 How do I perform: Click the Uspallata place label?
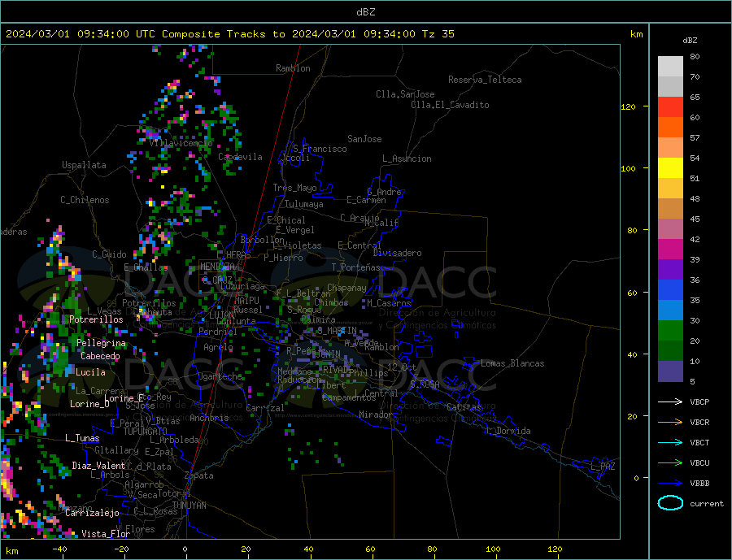[x=84, y=165]
